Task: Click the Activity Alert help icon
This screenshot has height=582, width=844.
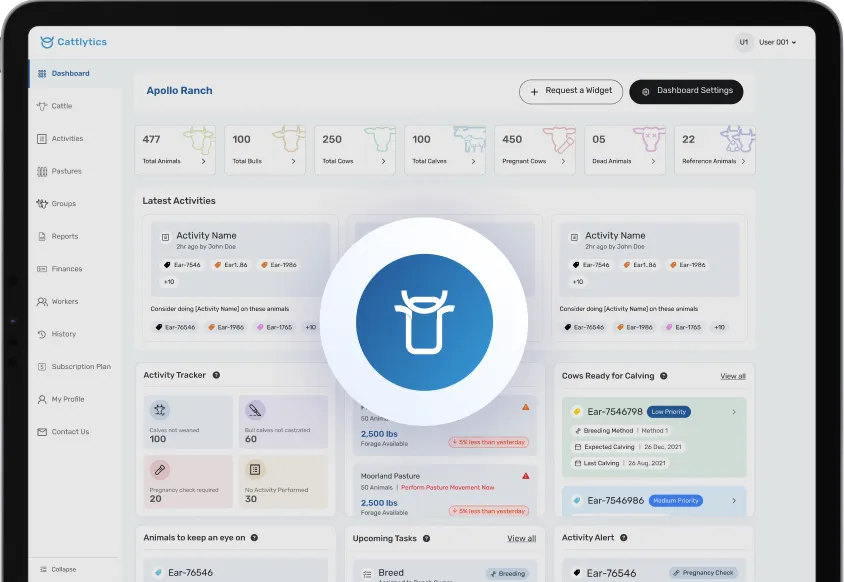Action: click(623, 537)
